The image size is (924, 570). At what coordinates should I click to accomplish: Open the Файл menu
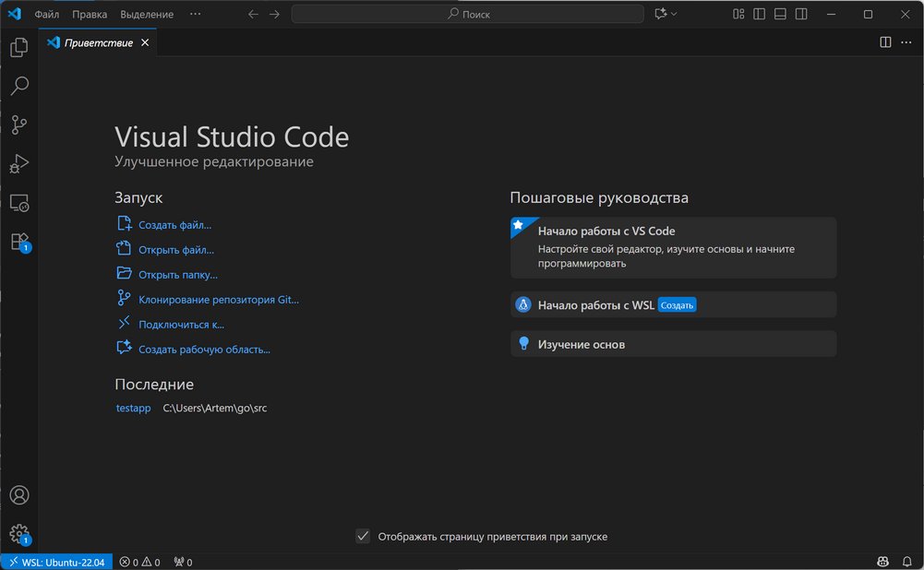point(47,15)
